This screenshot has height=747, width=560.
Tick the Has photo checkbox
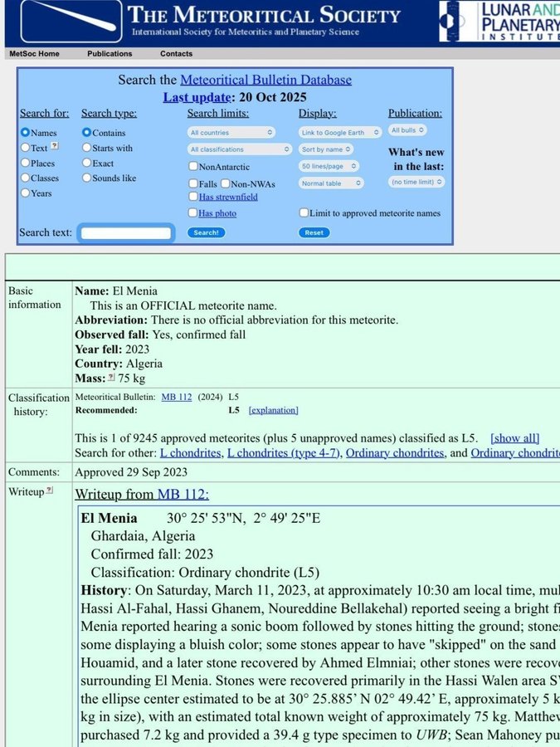click(192, 213)
